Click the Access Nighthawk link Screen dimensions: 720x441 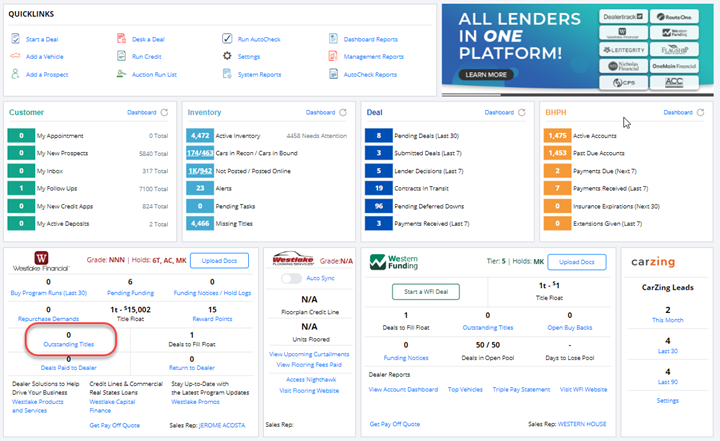click(311, 379)
